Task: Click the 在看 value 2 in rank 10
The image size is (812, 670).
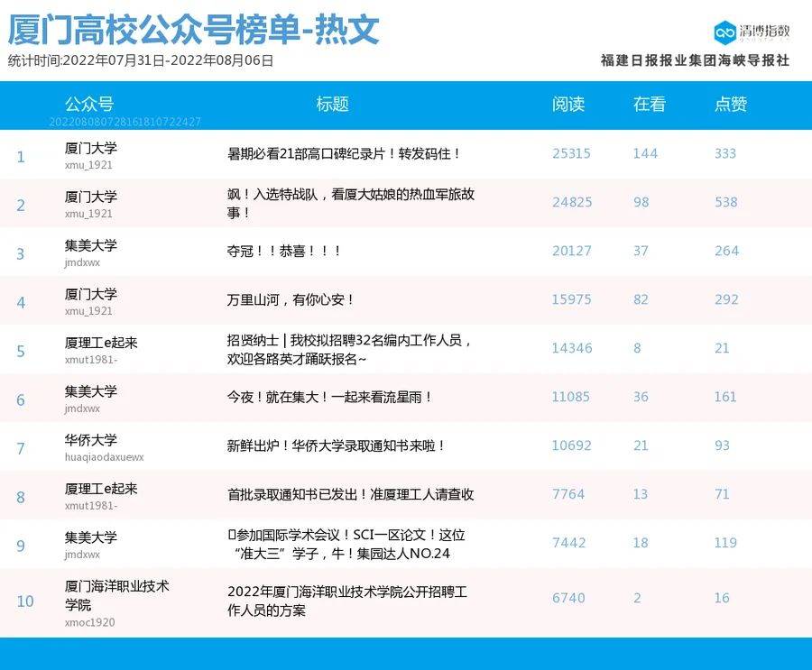Action: (637, 599)
